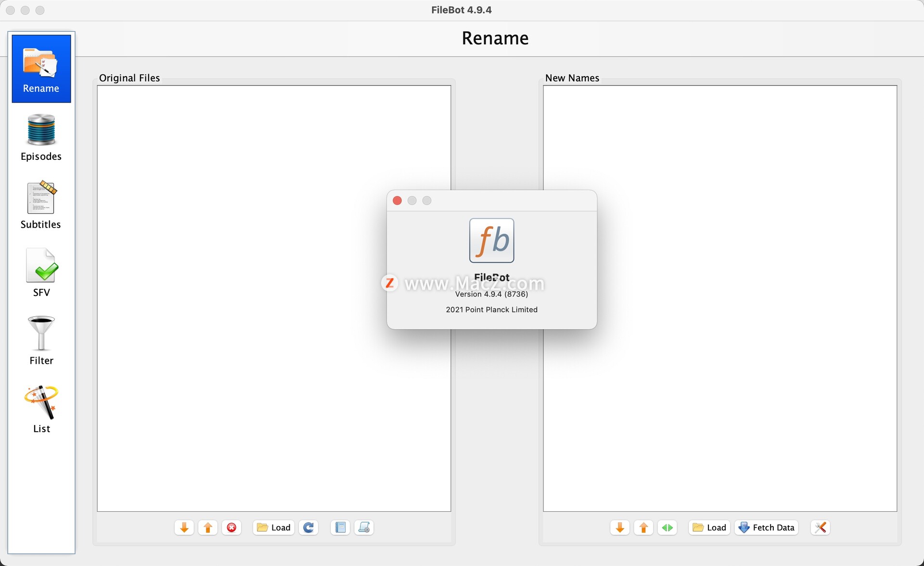Image resolution: width=924 pixels, height=566 pixels.
Task: Click Fetch Data button
Action: 767,527
